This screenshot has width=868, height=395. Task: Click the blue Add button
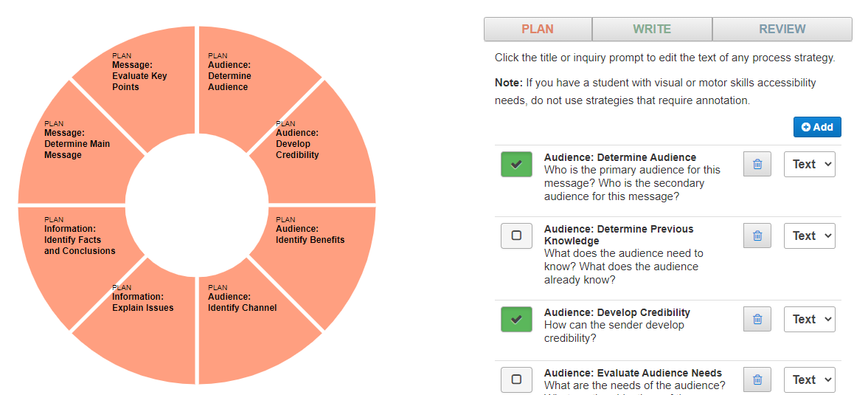(817, 127)
